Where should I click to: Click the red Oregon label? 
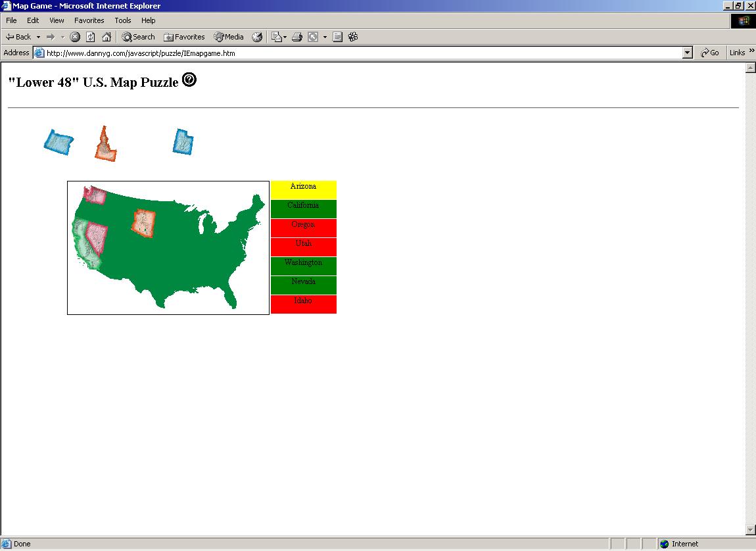304,228
